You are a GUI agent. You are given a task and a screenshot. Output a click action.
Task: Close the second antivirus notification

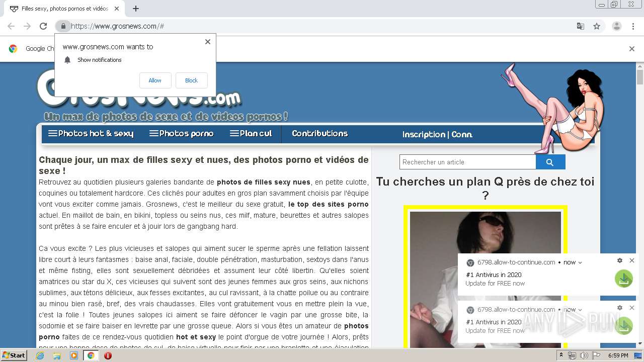tap(632, 308)
